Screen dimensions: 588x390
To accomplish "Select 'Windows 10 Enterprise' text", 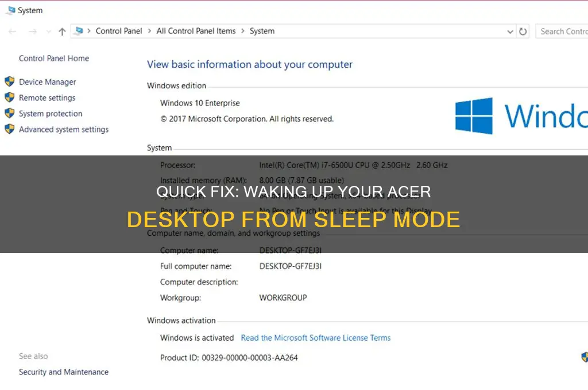I will click(x=200, y=103).
